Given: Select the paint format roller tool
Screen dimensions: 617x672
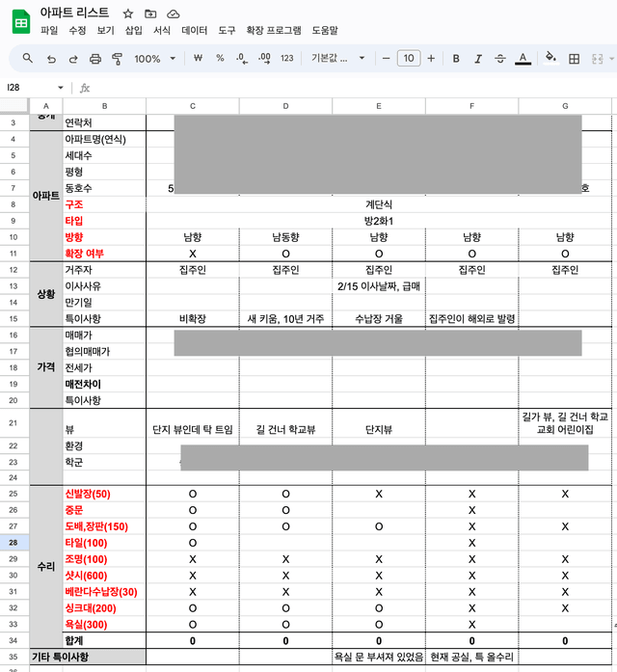Looking at the screenshot, I should (117, 59).
